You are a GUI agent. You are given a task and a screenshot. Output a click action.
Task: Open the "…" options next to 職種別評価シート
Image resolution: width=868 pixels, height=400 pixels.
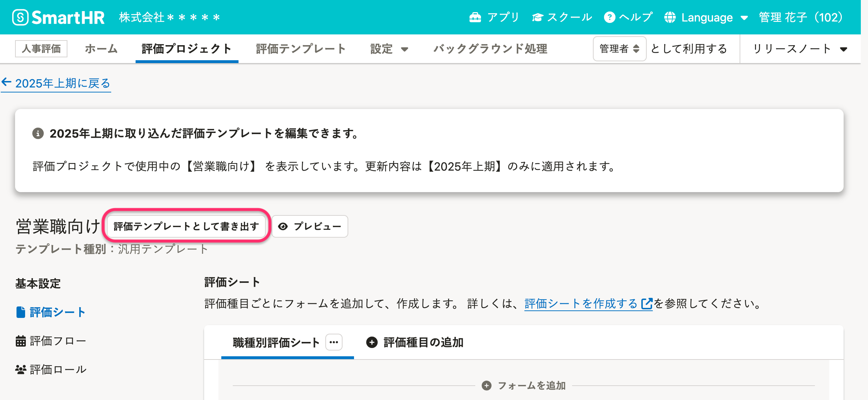coord(334,342)
